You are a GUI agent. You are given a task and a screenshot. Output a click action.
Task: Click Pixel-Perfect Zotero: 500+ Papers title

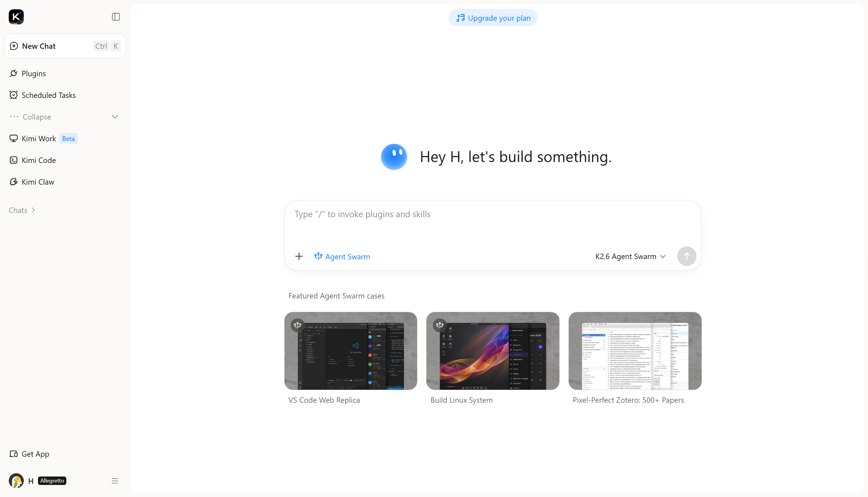(x=628, y=400)
